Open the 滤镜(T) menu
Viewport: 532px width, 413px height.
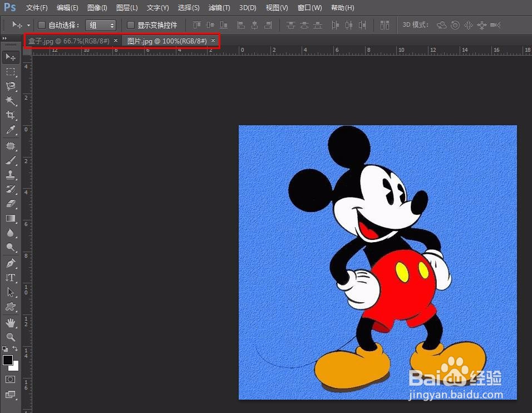219,7
